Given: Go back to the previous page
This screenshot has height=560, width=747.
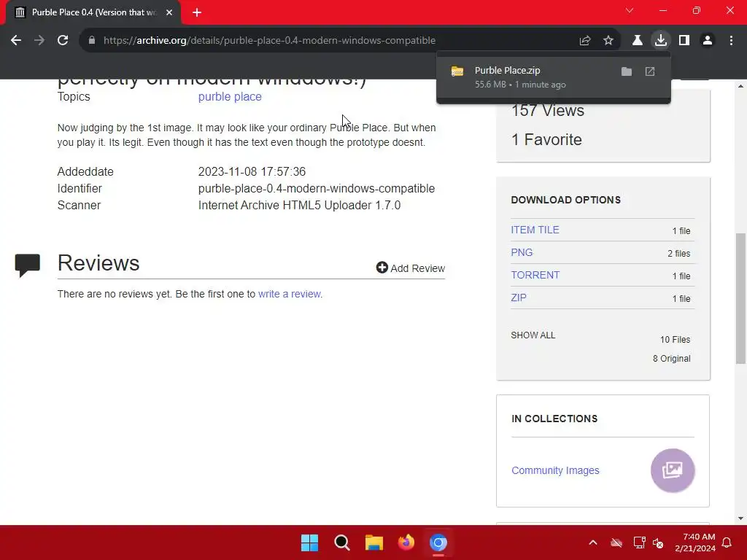Looking at the screenshot, I should [16, 41].
